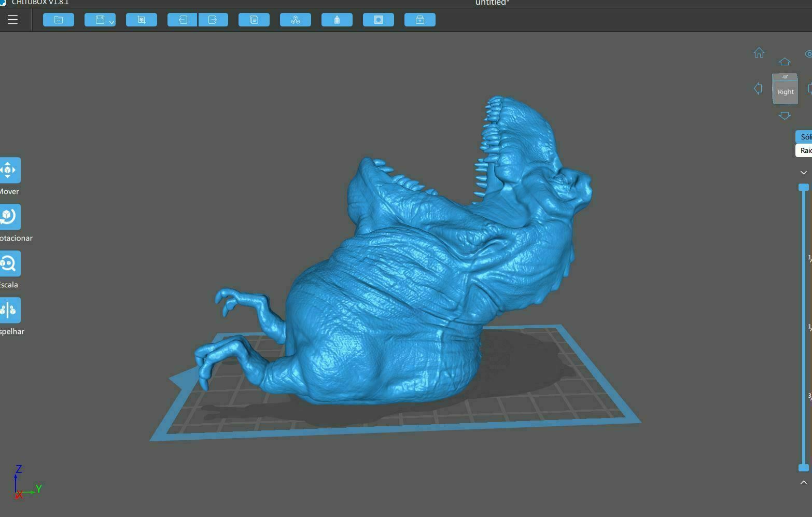Screen dimensions: 812x517
Task: Click the chevron up below layer slider
Action: (x=804, y=482)
